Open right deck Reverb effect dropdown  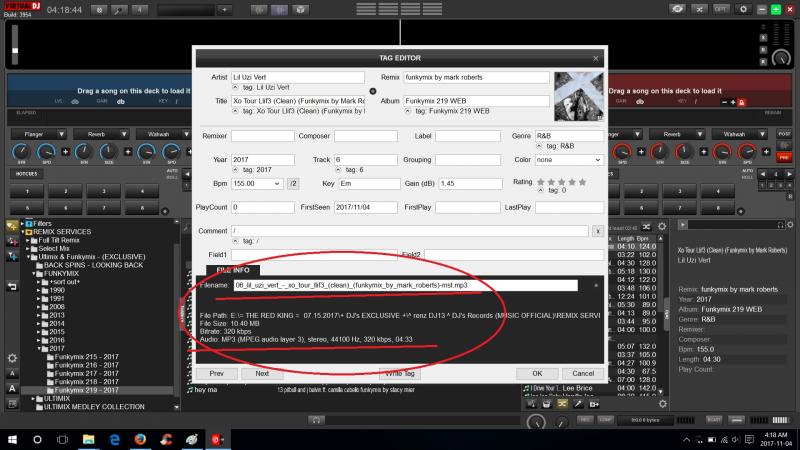point(699,134)
